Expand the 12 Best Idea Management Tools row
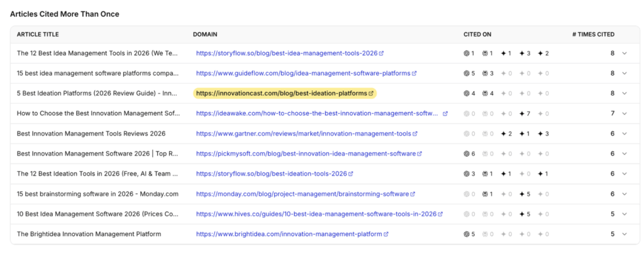This screenshot has width=644, height=253. [625, 53]
